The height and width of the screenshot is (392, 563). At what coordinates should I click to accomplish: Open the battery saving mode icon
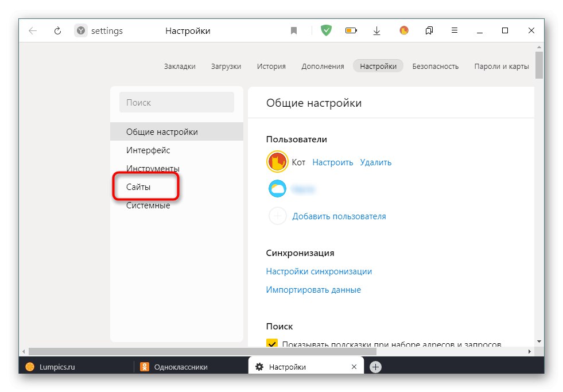point(351,30)
